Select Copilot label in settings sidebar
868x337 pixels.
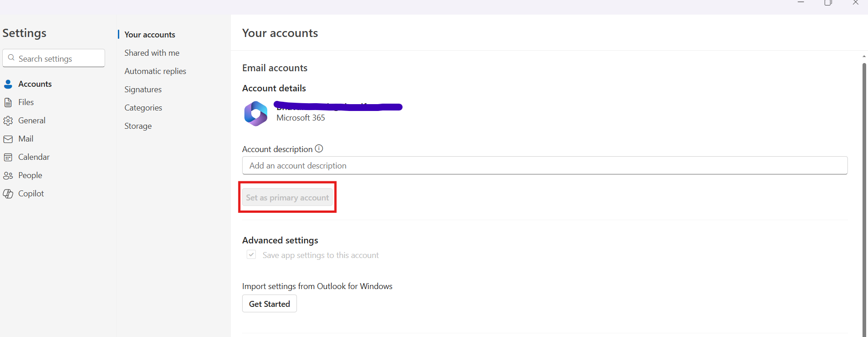pos(31,194)
